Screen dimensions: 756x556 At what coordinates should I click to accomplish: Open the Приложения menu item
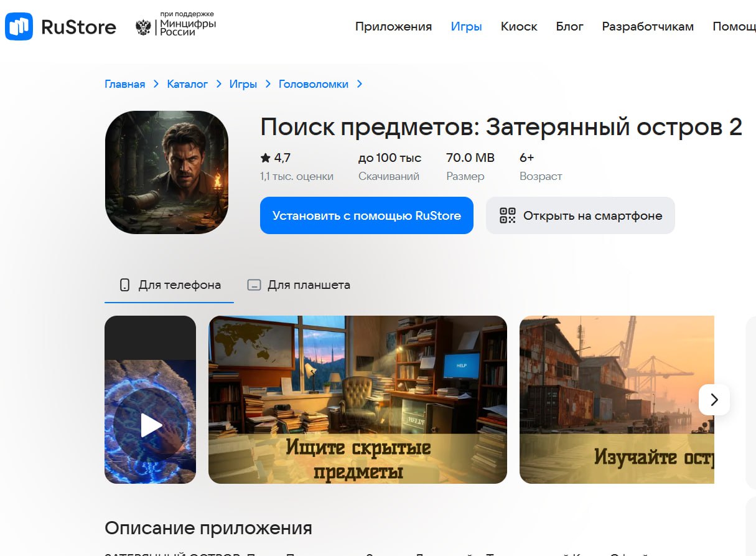click(x=393, y=26)
